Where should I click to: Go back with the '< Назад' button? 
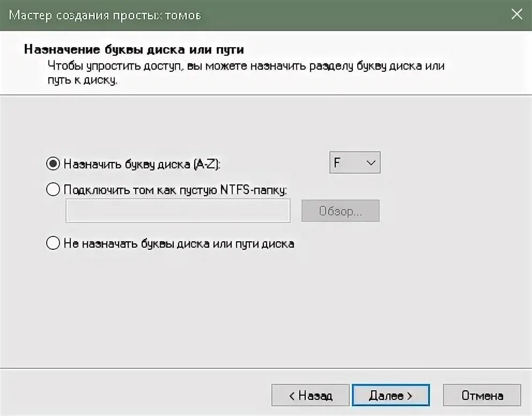(311, 395)
